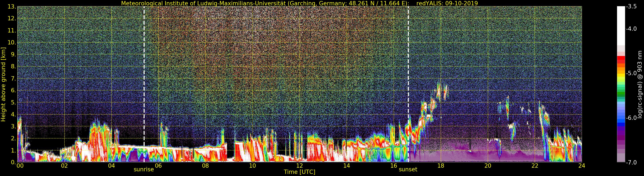644x176 pixels.
Task: Click the 'Height above ground [km]' axis label
Action: (3, 84)
